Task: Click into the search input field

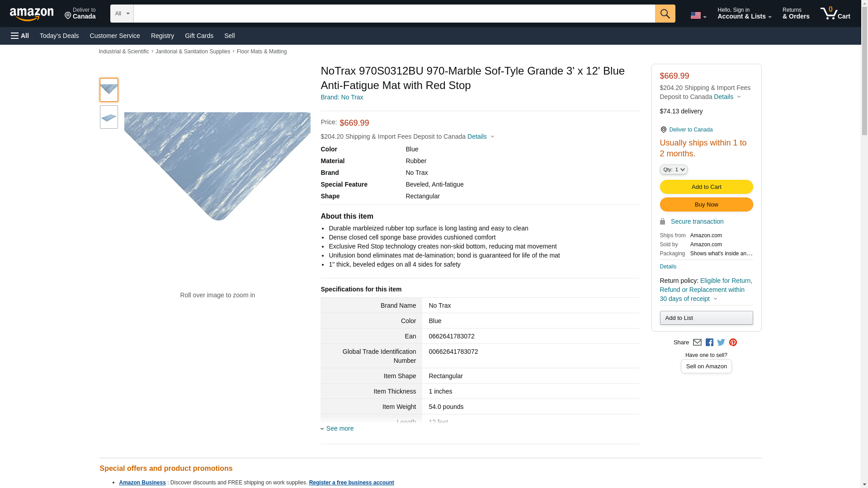Action: [x=393, y=14]
